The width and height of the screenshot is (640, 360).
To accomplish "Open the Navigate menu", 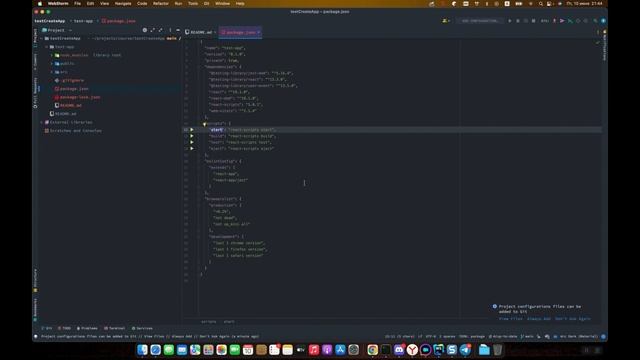I will click(123, 4).
